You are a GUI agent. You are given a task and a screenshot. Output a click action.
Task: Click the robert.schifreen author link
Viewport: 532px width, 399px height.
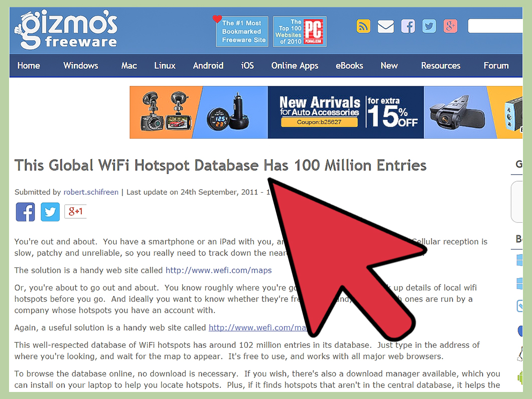point(91,192)
